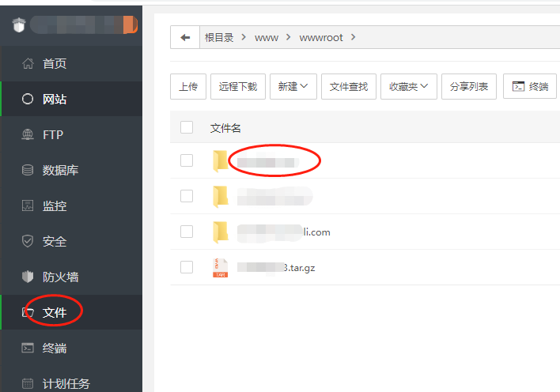The height and width of the screenshot is (392, 560).
Task: Click the FTP globe icon in sidebar
Action: pyautogui.click(x=28, y=134)
